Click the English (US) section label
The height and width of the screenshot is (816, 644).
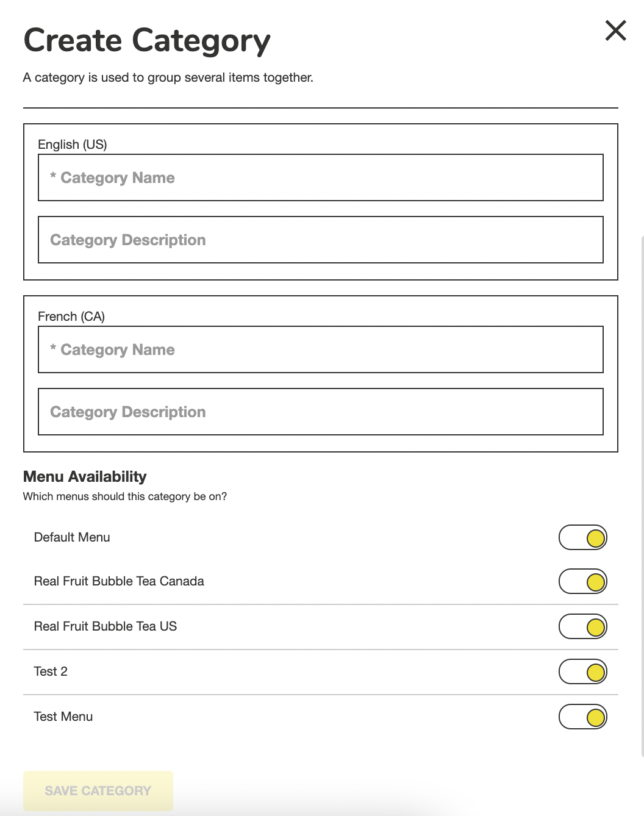point(73,145)
